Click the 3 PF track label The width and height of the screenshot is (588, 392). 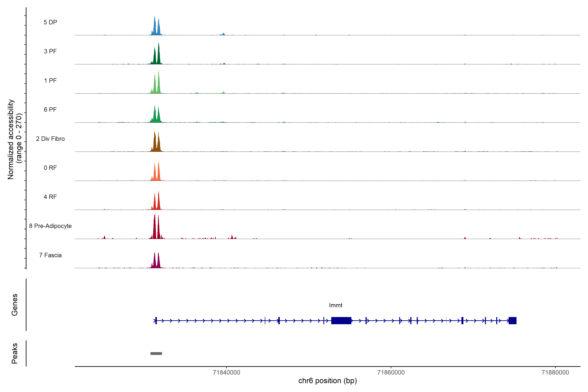[50, 51]
